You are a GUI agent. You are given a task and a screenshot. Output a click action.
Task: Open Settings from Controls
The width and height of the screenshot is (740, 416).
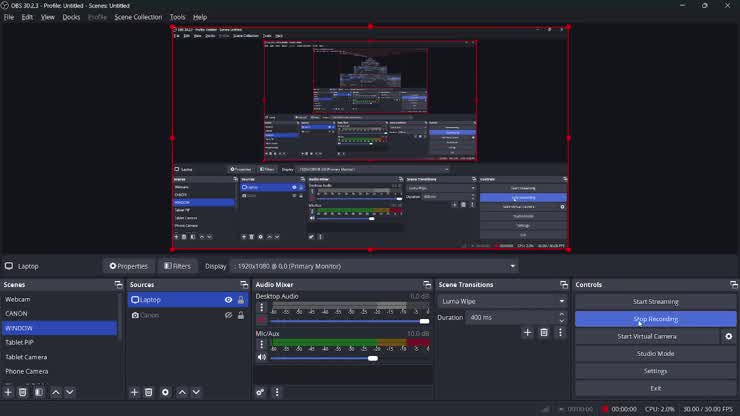[x=656, y=371]
